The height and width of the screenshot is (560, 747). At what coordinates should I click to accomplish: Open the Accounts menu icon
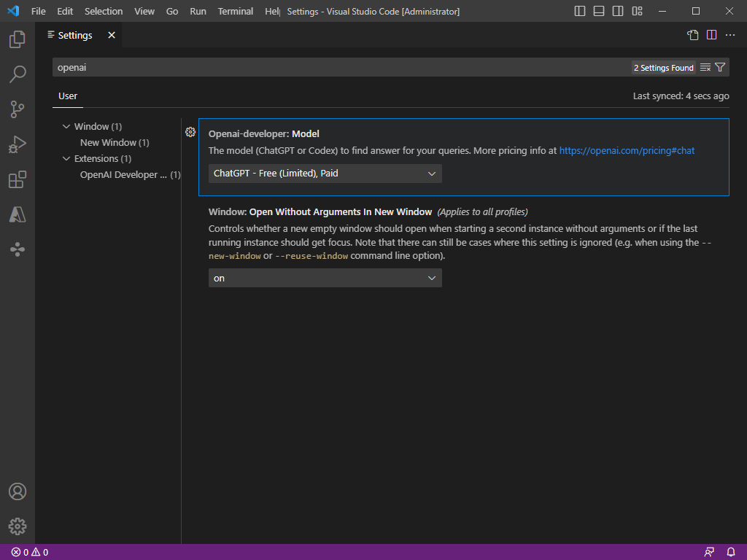(18, 491)
